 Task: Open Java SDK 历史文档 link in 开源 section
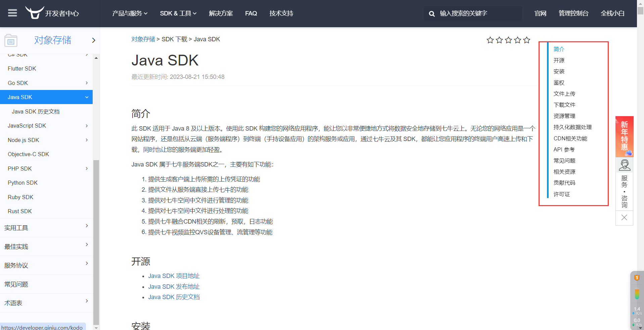point(174,297)
